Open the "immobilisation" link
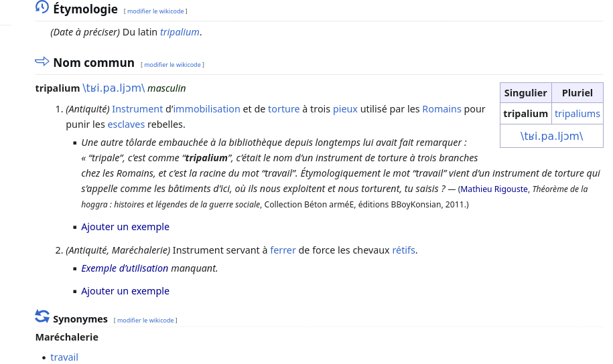The height and width of the screenshot is (364, 613). click(206, 109)
